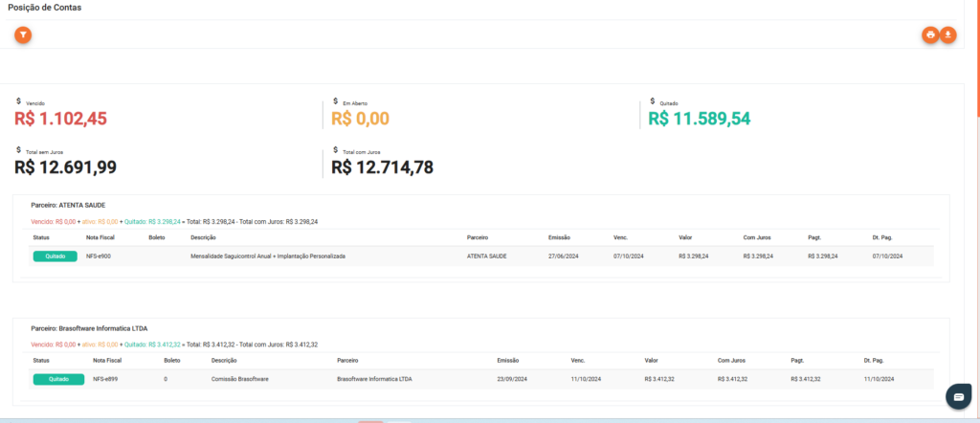Click the dollar icon beside Total sem Juros
Viewport: 980px width, 423px height.
click(18, 149)
